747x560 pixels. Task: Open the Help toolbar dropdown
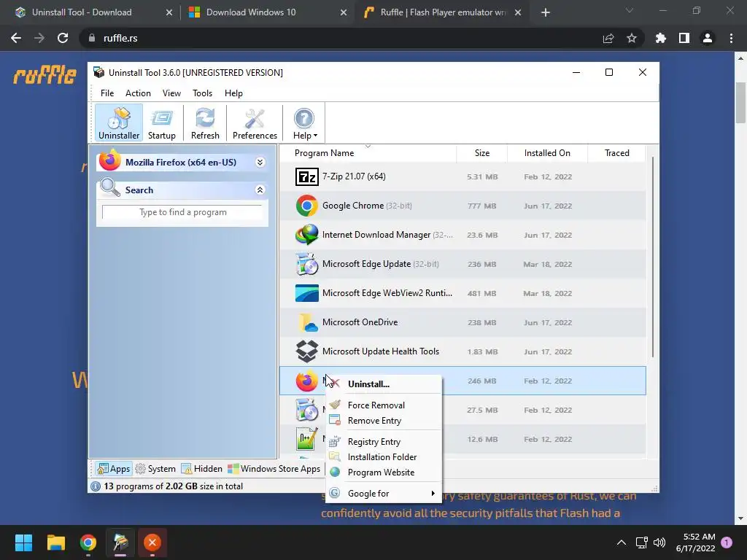304,122
